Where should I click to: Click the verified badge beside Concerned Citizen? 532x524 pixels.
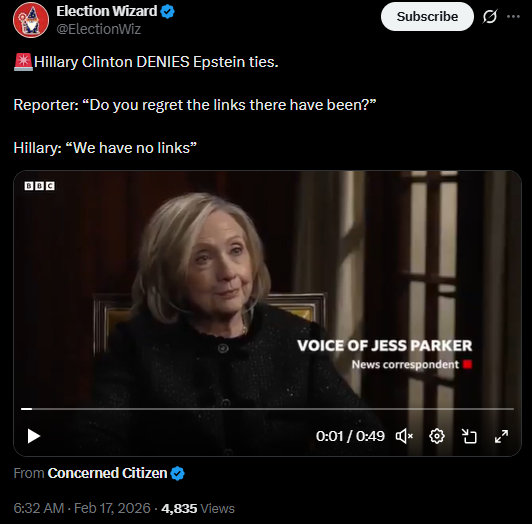point(177,473)
